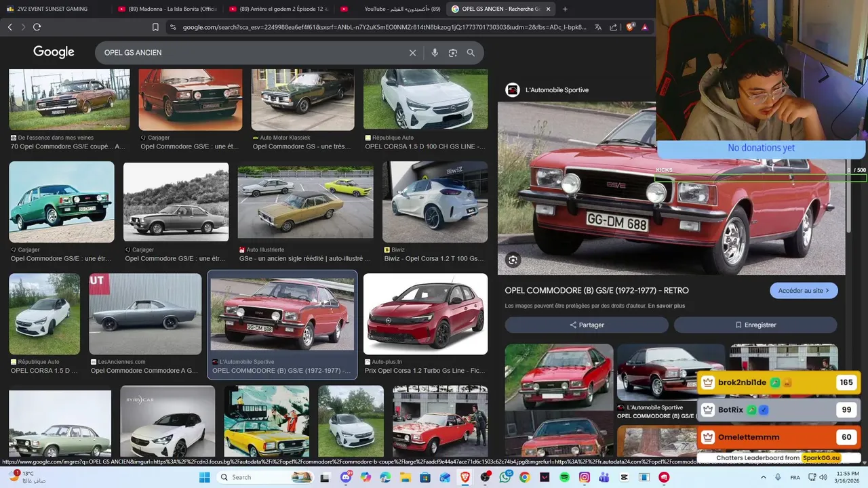This screenshot has width=868, height=488.
Task: Clear the Google search box with X
Action: 412,53
